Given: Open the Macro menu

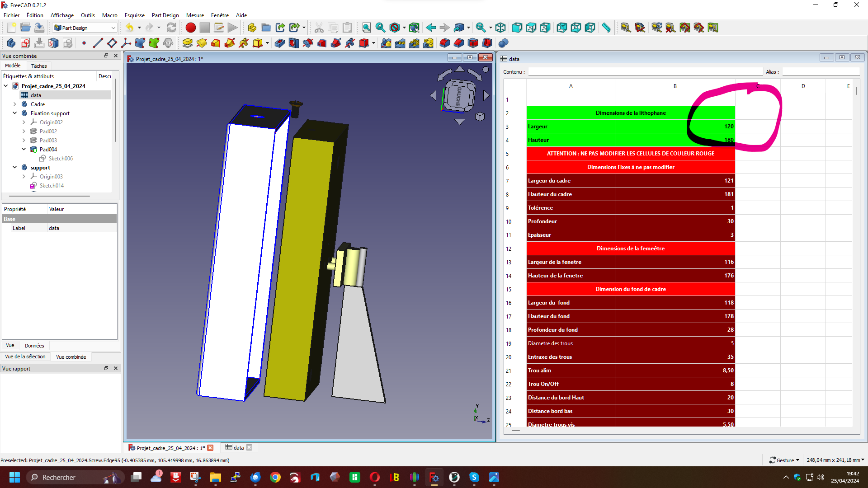Looking at the screenshot, I should click(x=110, y=15).
